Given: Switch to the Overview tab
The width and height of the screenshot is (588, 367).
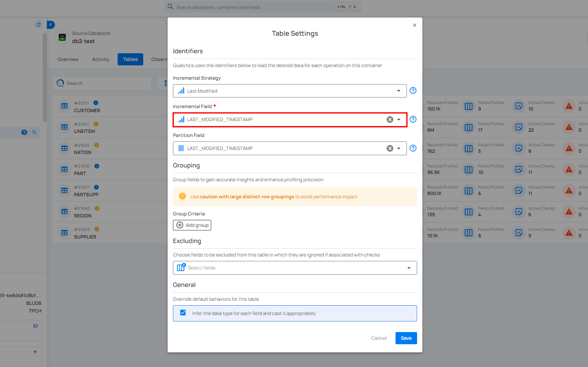Looking at the screenshot, I should 68,59.
